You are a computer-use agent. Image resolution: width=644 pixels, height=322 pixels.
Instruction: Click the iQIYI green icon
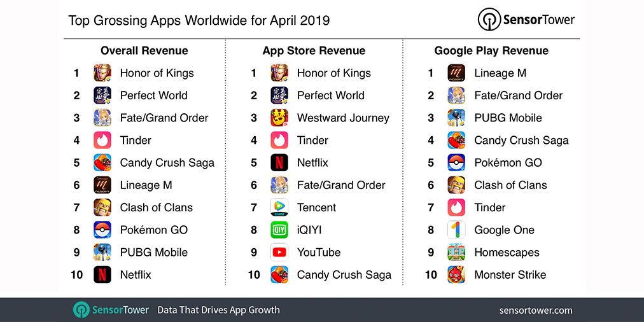279,230
